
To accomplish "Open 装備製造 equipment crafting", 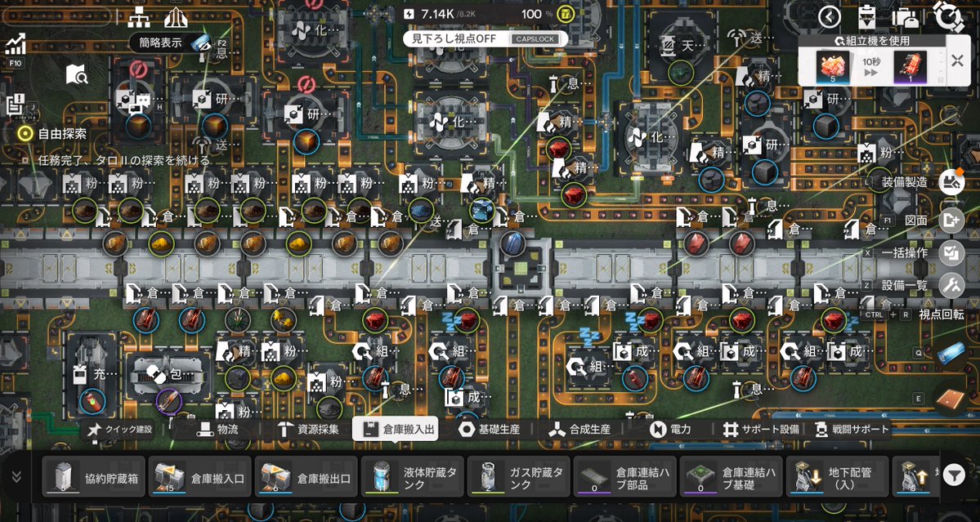I will pos(951,182).
